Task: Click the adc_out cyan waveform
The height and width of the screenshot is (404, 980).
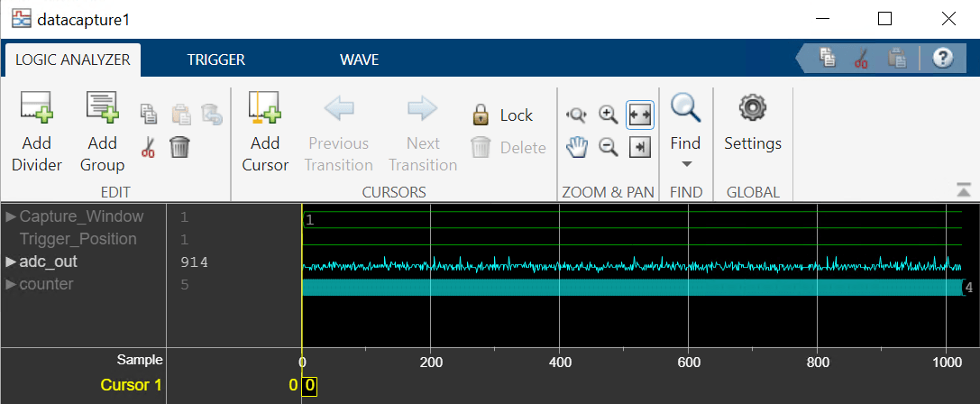Action: (633, 266)
